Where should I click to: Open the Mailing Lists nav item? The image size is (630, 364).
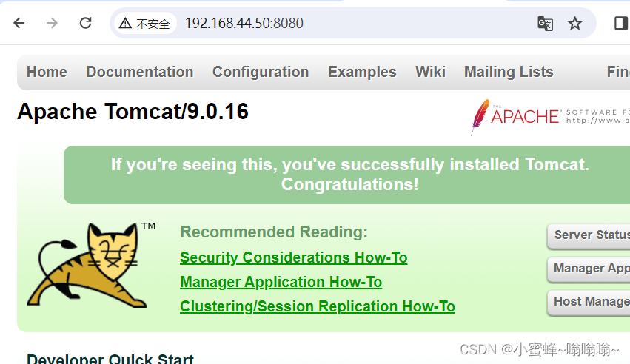(509, 72)
